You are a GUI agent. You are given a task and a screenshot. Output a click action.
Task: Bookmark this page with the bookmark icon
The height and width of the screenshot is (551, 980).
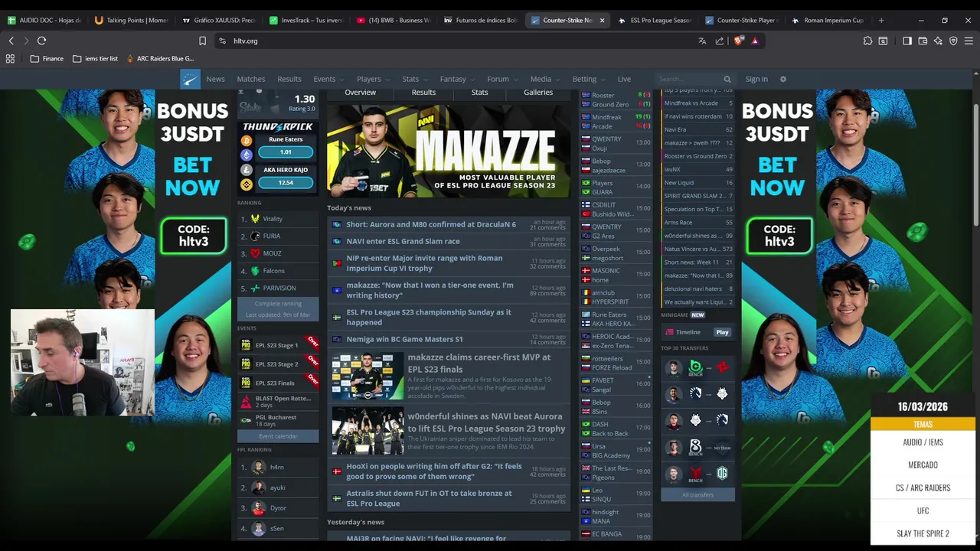tap(202, 41)
